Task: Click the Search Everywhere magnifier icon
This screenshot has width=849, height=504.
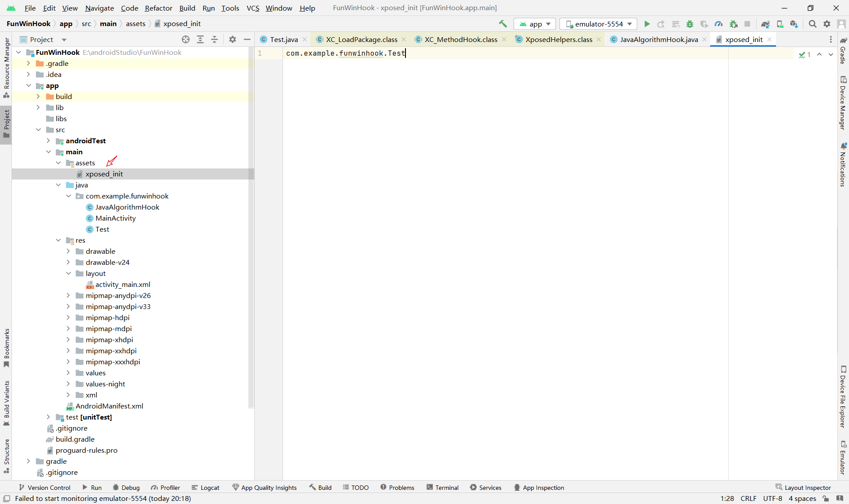Action: (x=812, y=24)
